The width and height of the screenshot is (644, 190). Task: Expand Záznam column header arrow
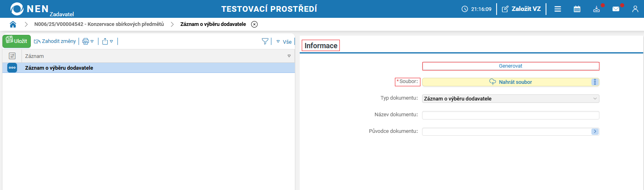(x=289, y=56)
